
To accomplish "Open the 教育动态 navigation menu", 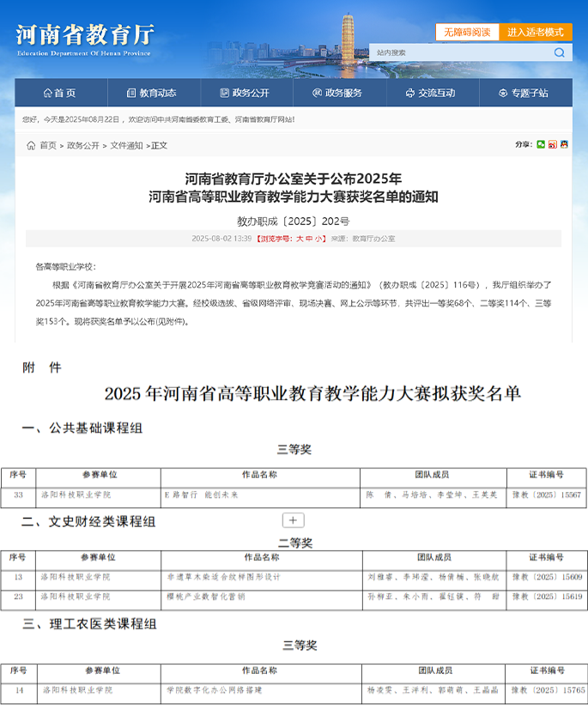I will click(151, 93).
